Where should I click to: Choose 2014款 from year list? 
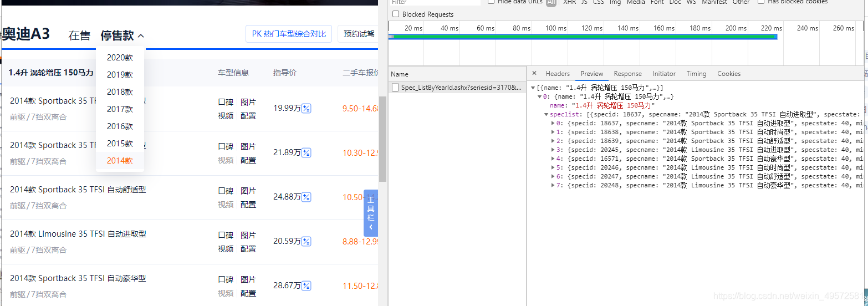click(x=120, y=161)
